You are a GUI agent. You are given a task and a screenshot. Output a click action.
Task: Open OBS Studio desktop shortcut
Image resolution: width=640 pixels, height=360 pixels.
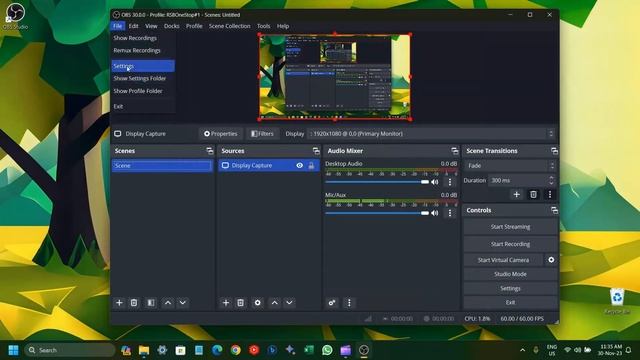pyautogui.click(x=16, y=16)
